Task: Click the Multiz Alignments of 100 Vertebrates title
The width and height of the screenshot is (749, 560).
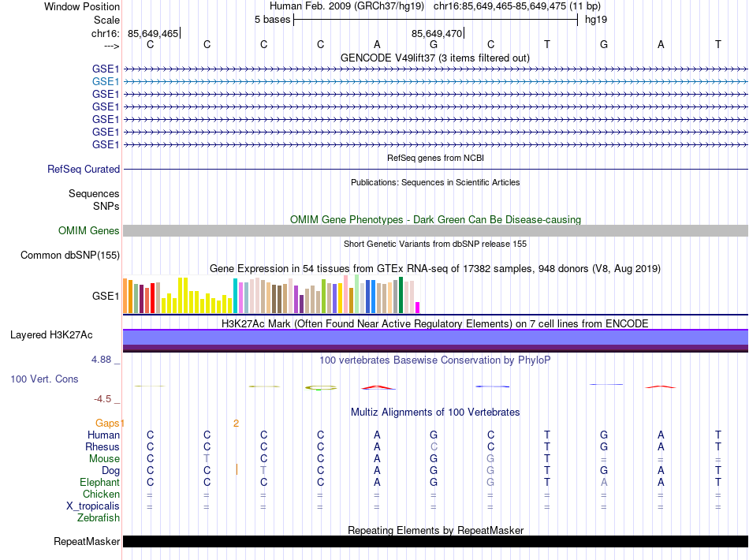Action: [435, 413]
